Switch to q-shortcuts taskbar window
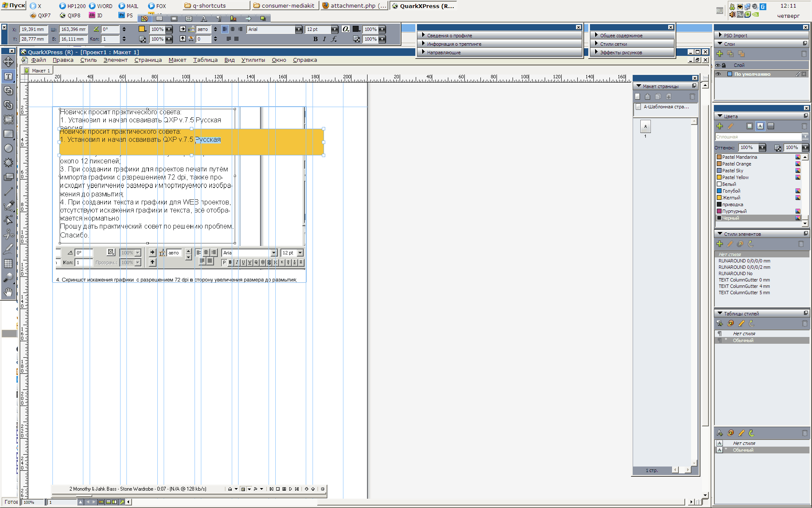The height and width of the screenshot is (508, 812). 216,6
